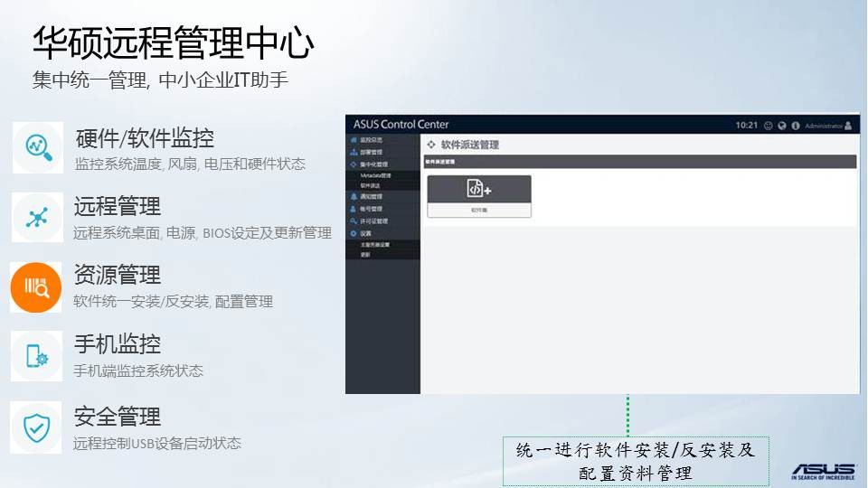Click the 安全管理 heading
868x488 pixels.
click(x=118, y=417)
